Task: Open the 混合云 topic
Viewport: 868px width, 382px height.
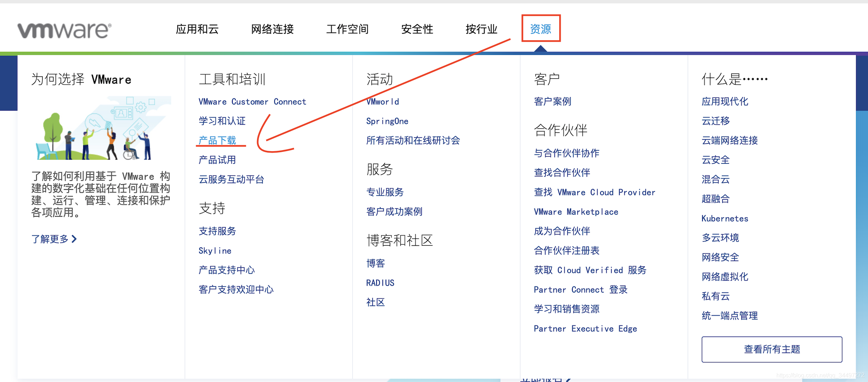Action: click(716, 179)
